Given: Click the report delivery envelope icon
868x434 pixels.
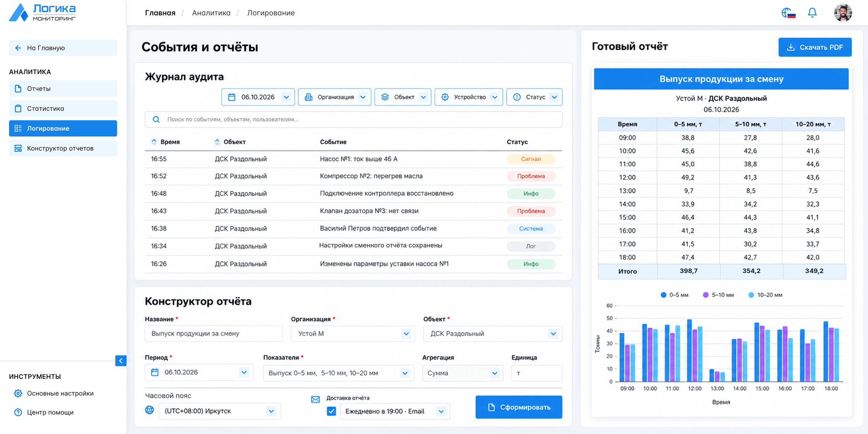Looking at the screenshot, I should click(316, 399).
